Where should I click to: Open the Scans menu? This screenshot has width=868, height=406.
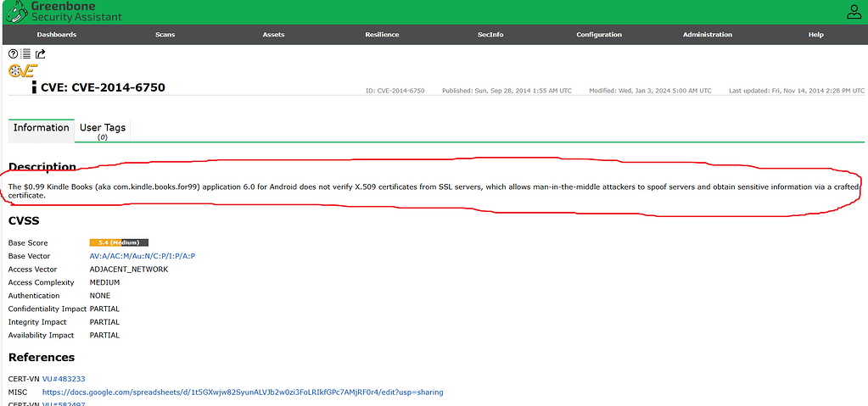point(165,35)
